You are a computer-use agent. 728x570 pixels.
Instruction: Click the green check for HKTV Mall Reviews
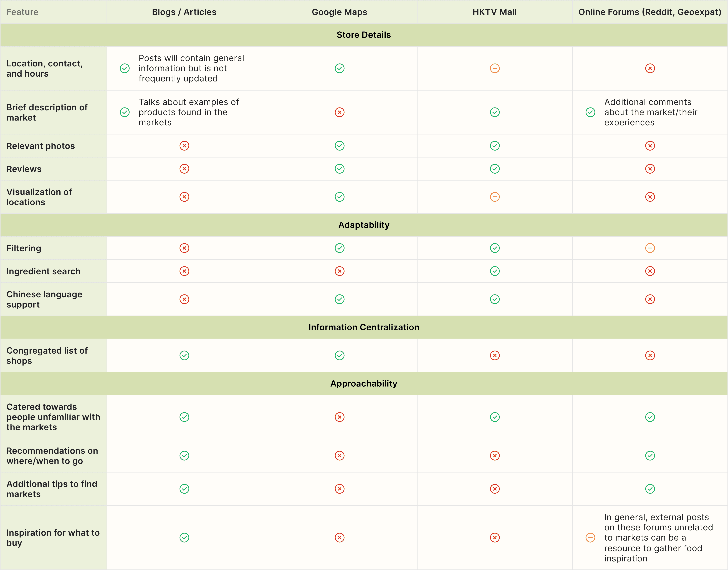pos(495,169)
